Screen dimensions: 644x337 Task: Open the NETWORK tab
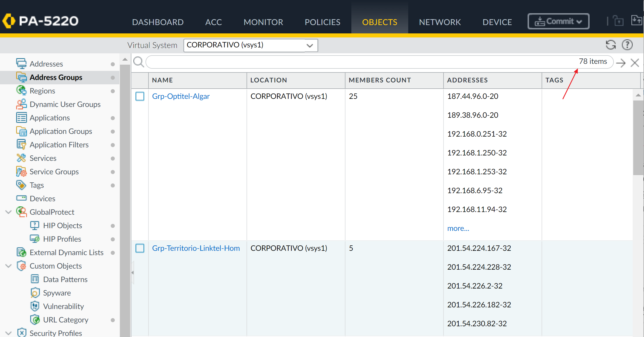pyautogui.click(x=439, y=22)
